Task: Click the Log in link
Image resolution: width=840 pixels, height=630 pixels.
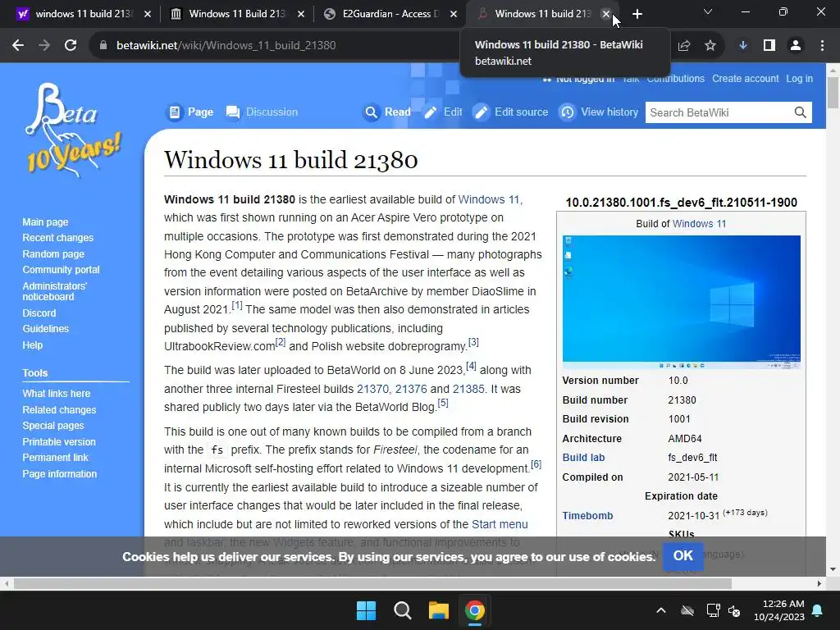Action: (799, 79)
